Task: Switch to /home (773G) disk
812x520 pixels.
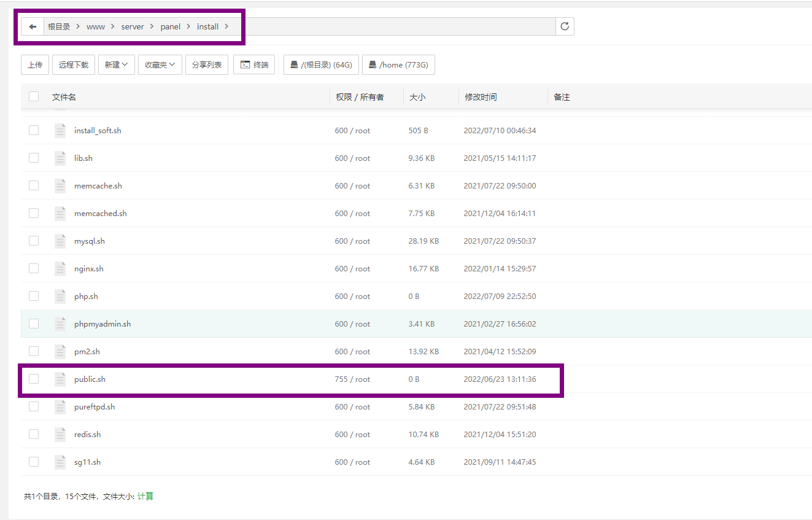Action: [x=398, y=64]
